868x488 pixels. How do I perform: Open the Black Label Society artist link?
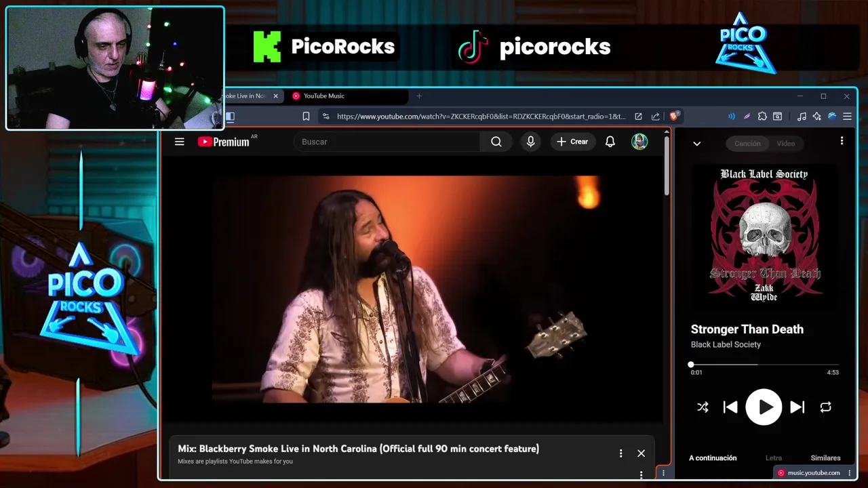click(726, 344)
